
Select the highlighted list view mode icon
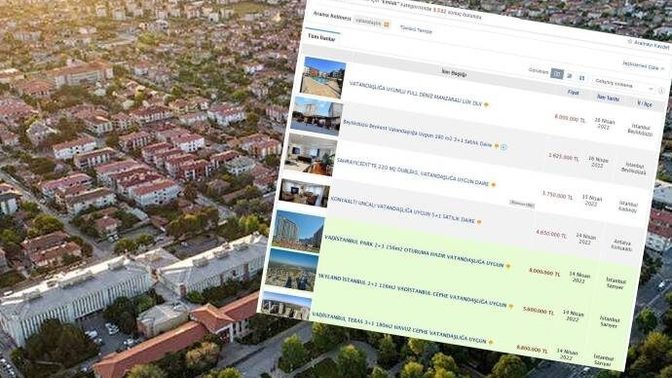tap(557, 74)
